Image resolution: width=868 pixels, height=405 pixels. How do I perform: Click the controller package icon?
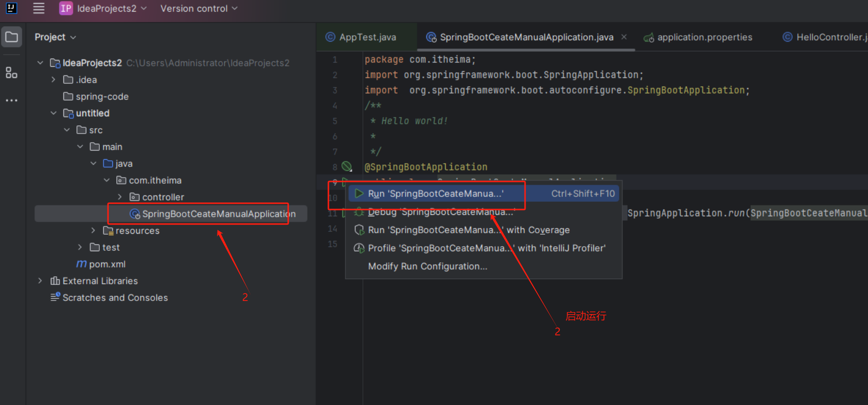coord(135,197)
